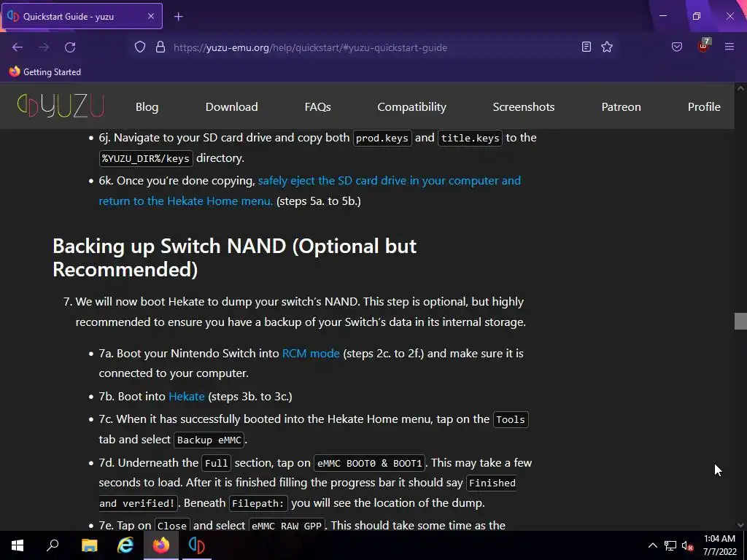This screenshot has width=747, height=560.
Task: Click the eMMC BOOT0 & BOOT1 code label
Action: tap(370, 463)
